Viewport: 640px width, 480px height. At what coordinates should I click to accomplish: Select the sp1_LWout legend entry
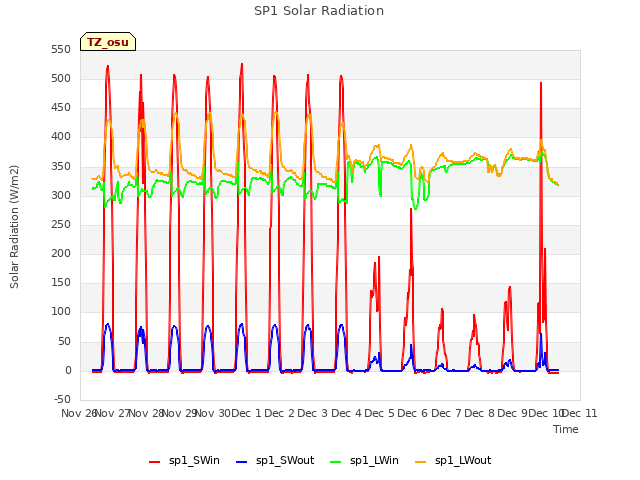tap(453, 460)
